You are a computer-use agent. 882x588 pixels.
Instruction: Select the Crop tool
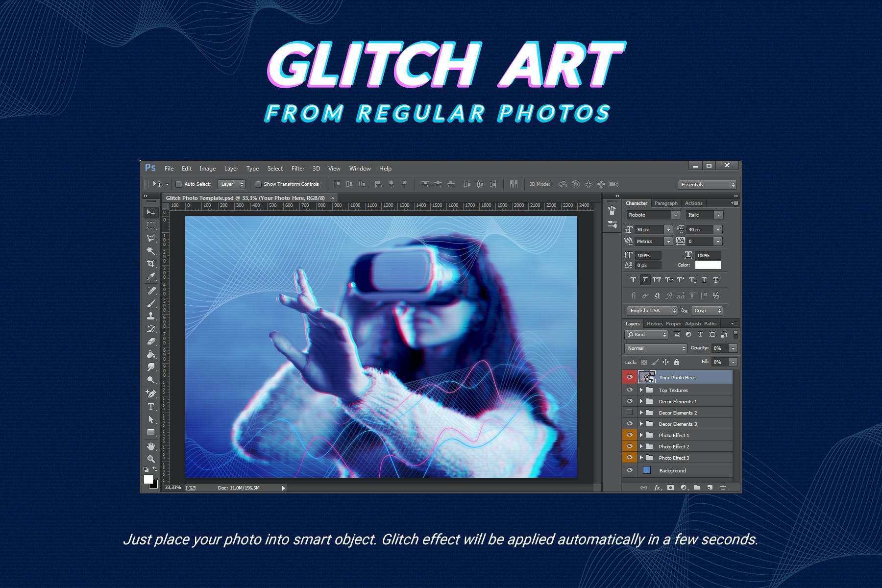[151, 264]
